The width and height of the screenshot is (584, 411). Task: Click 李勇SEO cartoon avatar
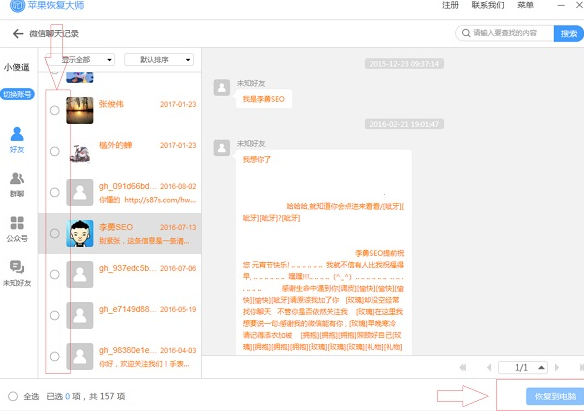[x=80, y=233]
